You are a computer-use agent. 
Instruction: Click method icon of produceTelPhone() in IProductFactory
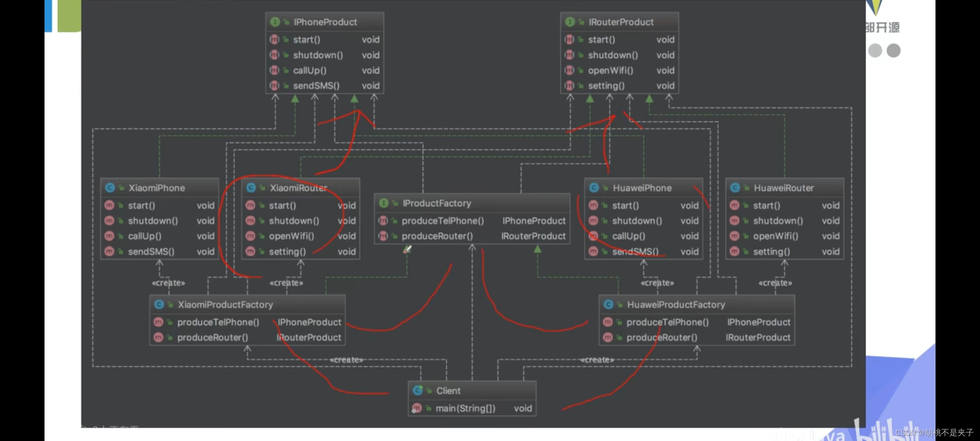(383, 221)
